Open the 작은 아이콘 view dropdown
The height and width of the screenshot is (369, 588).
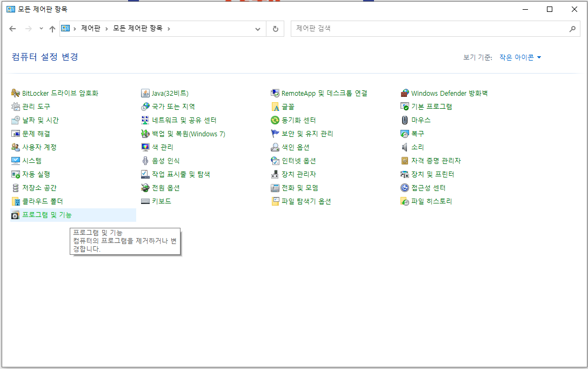[520, 56]
